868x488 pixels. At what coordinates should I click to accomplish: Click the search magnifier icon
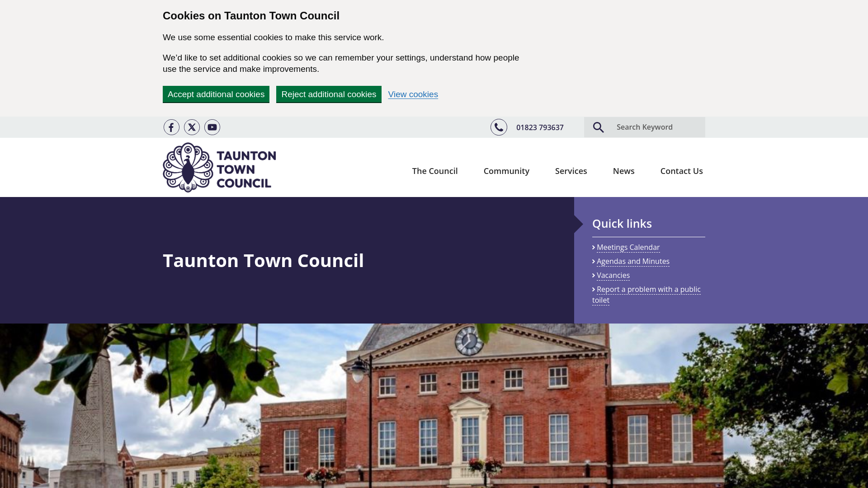point(598,127)
